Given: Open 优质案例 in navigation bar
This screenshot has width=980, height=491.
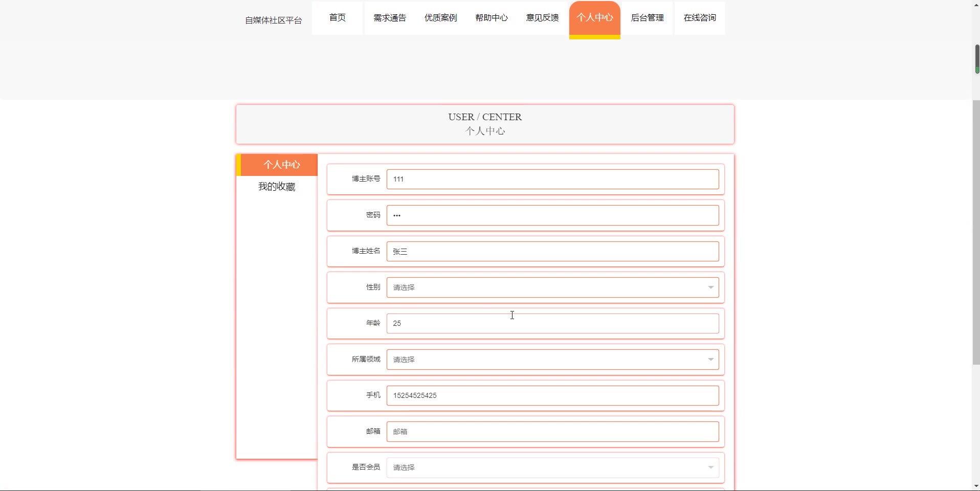Looking at the screenshot, I should (x=440, y=18).
